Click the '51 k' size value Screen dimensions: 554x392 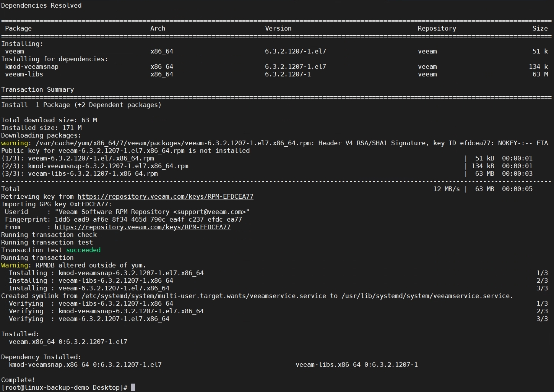(x=540, y=51)
